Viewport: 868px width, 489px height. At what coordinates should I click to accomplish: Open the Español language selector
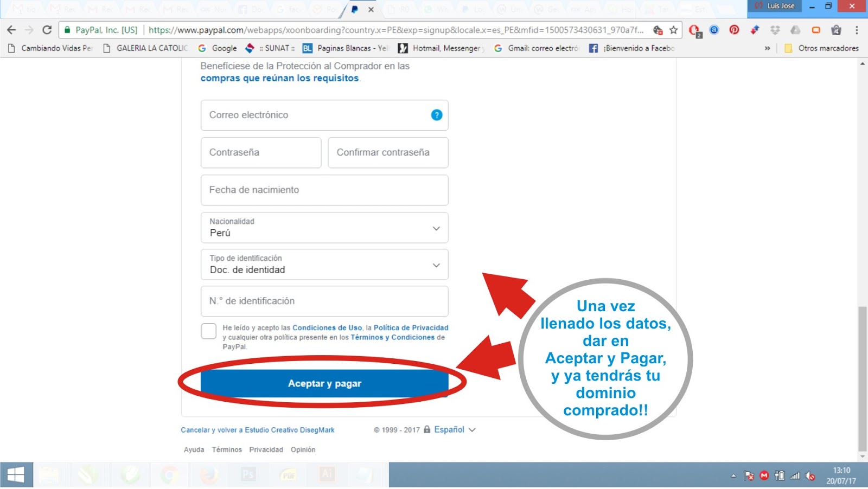[450, 429]
